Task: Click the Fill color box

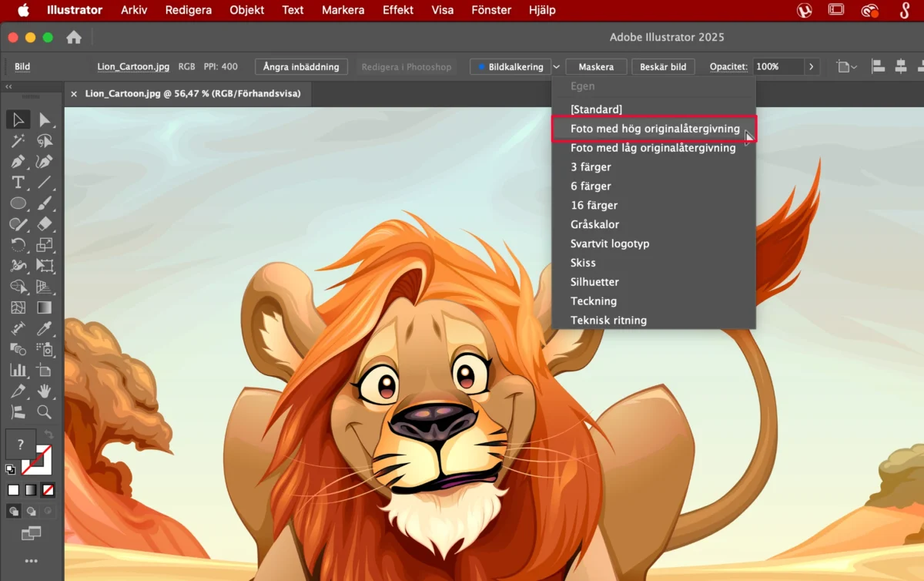Action: tap(21, 445)
